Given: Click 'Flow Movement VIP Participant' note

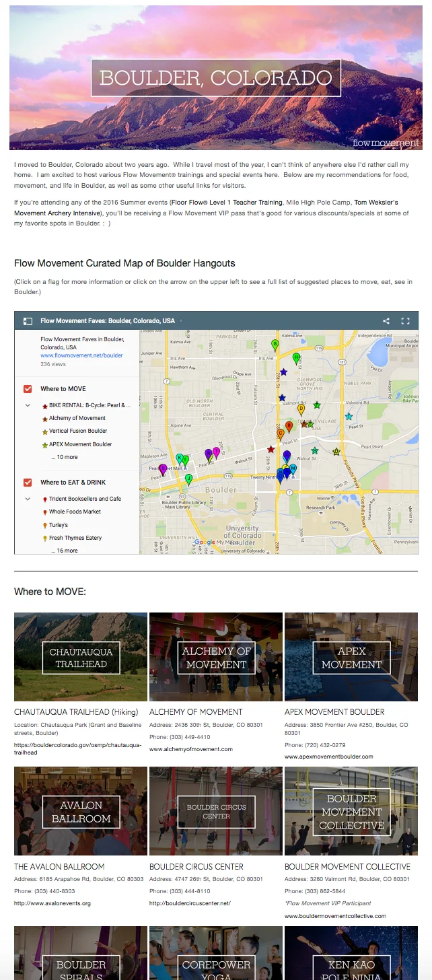Looking at the screenshot, I should [x=328, y=903].
